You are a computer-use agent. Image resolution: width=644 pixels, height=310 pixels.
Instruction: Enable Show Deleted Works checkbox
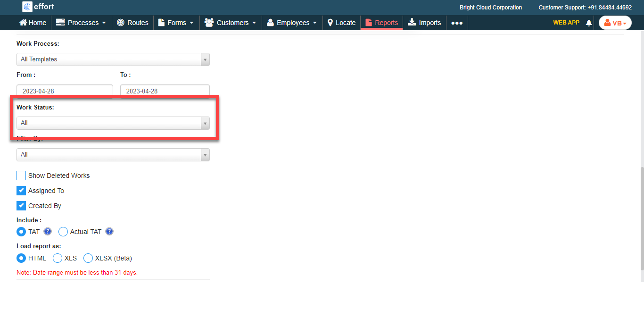(21, 176)
